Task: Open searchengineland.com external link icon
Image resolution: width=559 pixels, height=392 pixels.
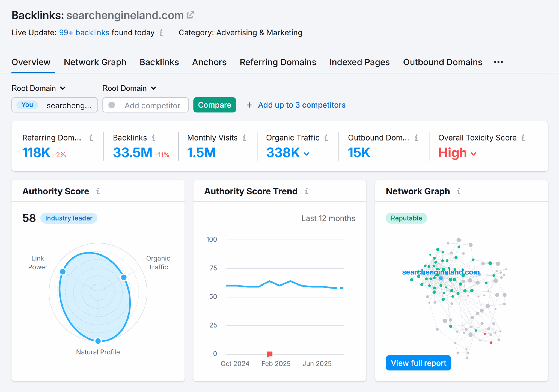Action: click(191, 15)
